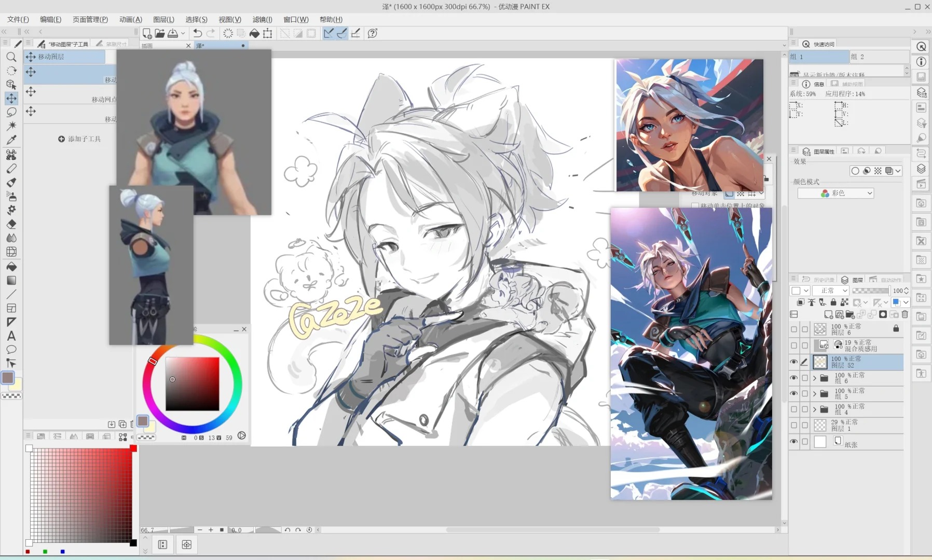Open the 文件(F) menu
This screenshot has height=560, width=932.
click(18, 19)
